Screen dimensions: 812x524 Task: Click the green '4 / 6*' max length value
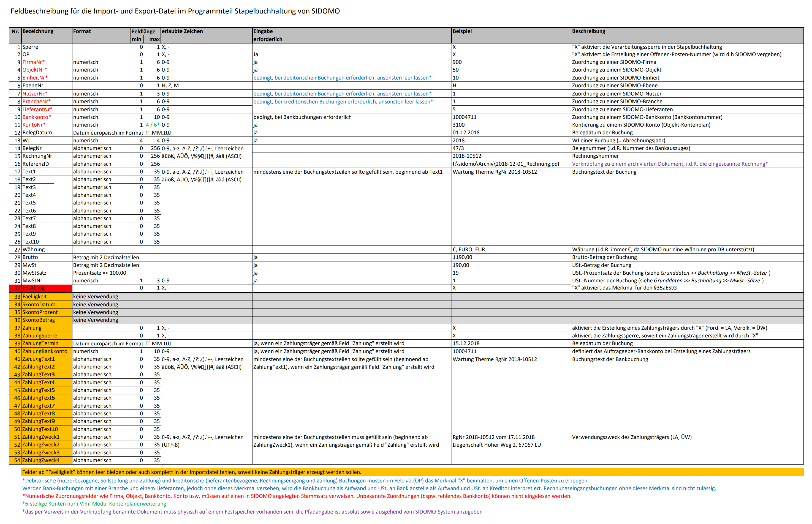coord(153,125)
